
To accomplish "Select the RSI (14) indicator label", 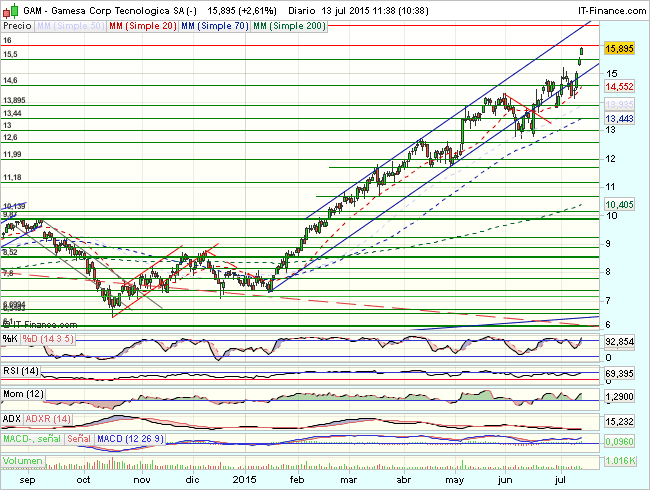I will [x=21, y=371].
